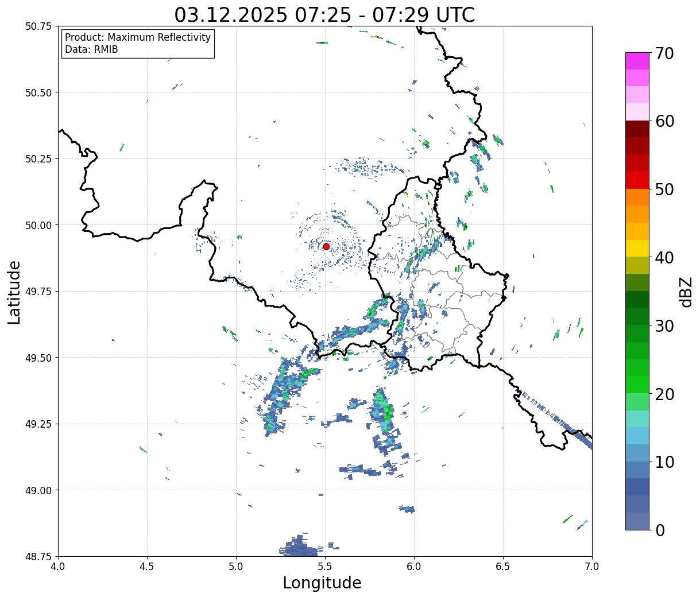700x597 pixels.
Task: Click the darkest green swatch near 35 dBZ
Action: [637, 300]
